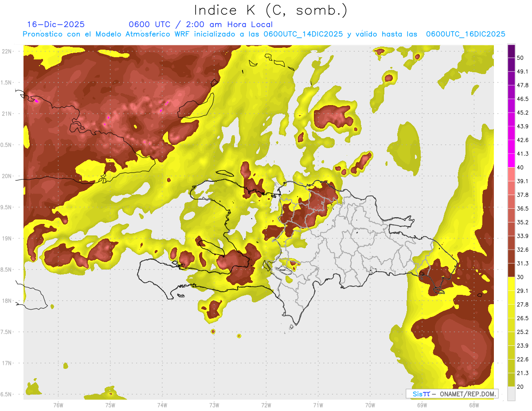Click the olive 20 legend swatch
Image resolution: width=532 pixels, height=411 pixels.
511,380
